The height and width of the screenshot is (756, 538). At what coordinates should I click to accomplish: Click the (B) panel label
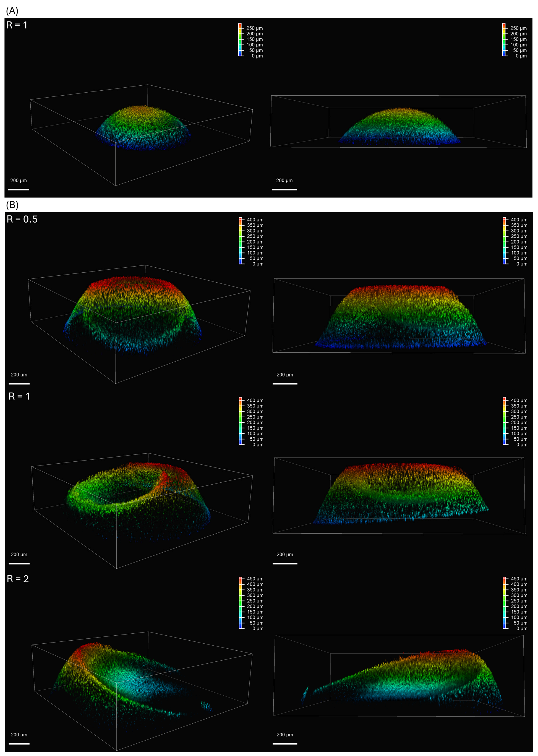click(12, 205)
